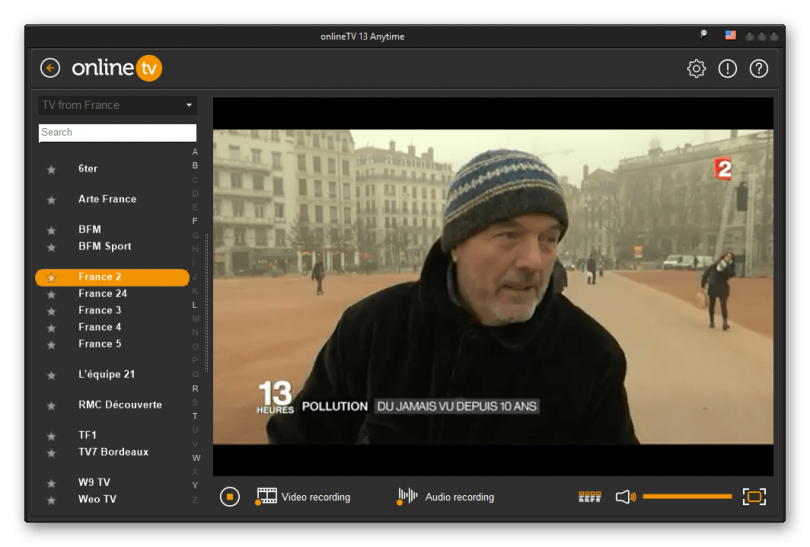Favorite Arte France with its star
810x547 pixels.
(x=51, y=200)
